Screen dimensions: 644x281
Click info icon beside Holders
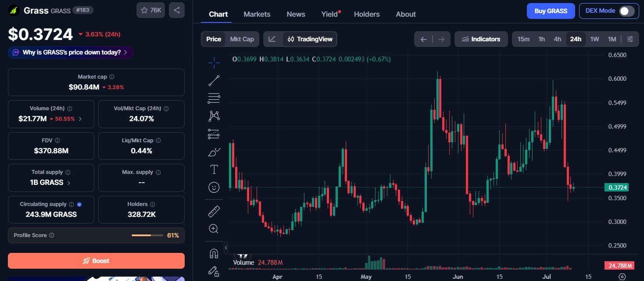152,204
